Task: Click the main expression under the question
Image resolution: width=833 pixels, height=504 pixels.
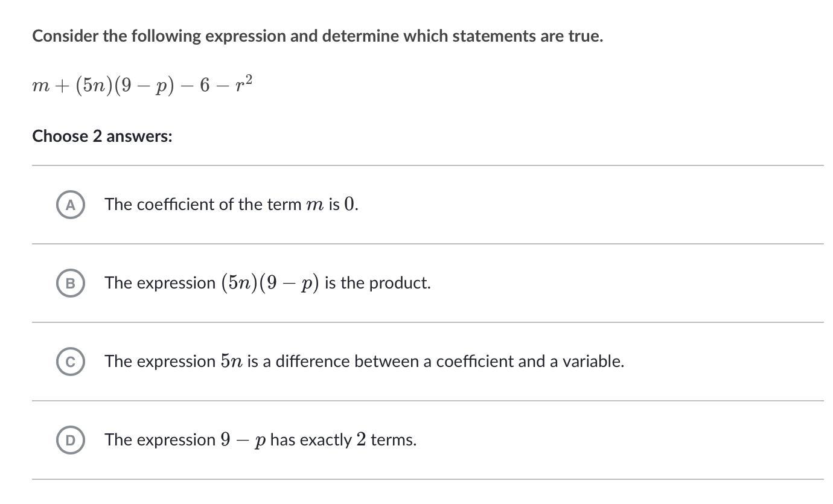Action: (x=142, y=86)
